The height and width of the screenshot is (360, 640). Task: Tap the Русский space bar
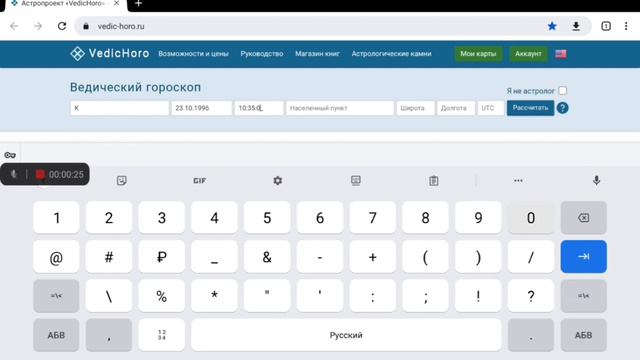[x=346, y=335]
